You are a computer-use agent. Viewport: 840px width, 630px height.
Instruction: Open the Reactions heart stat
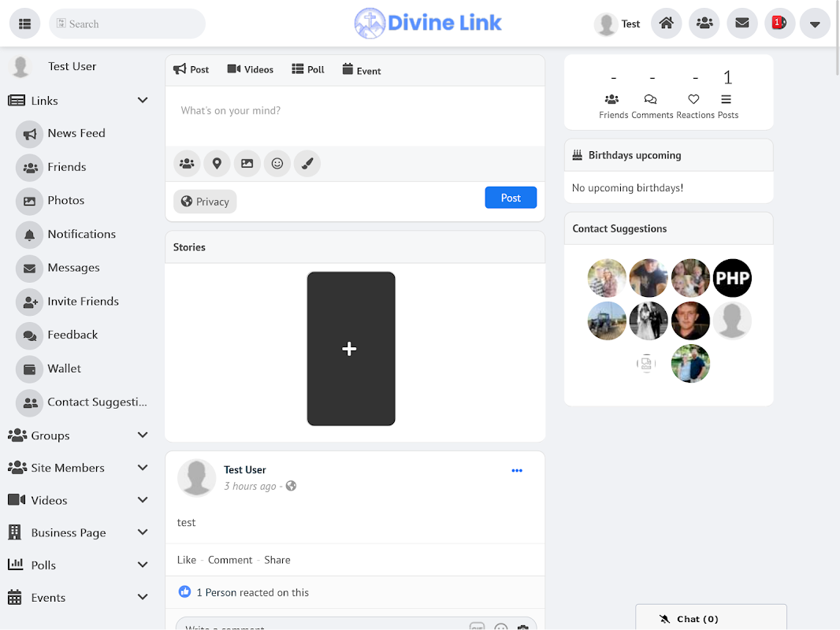click(693, 99)
